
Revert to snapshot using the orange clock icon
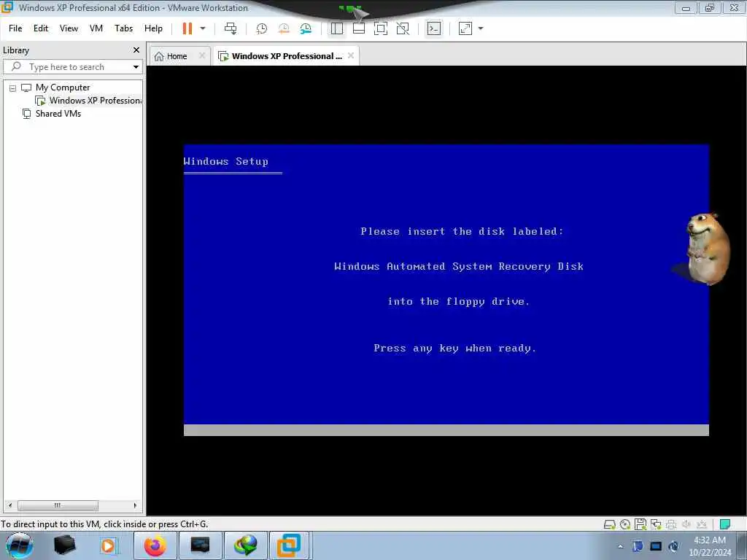284,28
